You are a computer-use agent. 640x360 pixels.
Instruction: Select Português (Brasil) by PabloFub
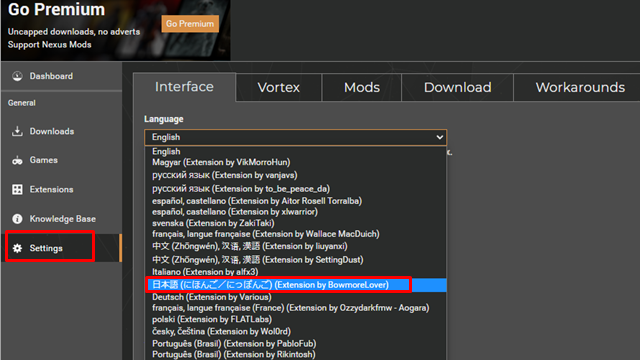296,344
